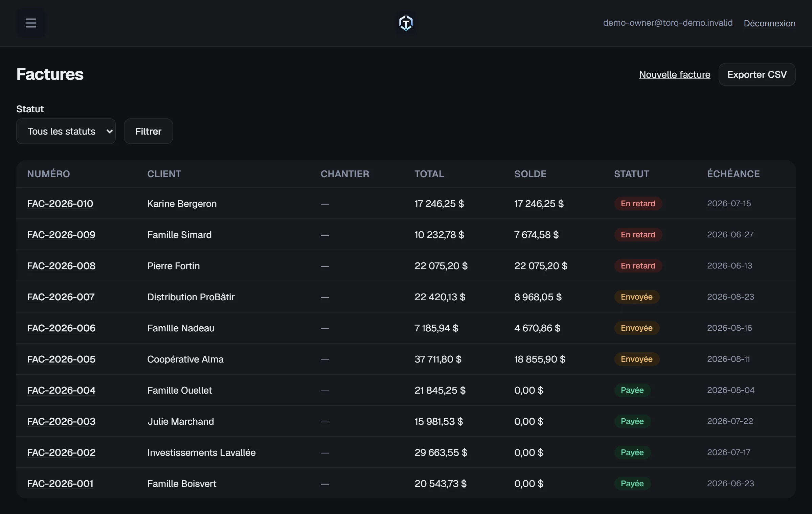Open invoice FAC-2026-003
The width and height of the screenshot is (812, 514).
pyautogui.click(x=61, y=421)
